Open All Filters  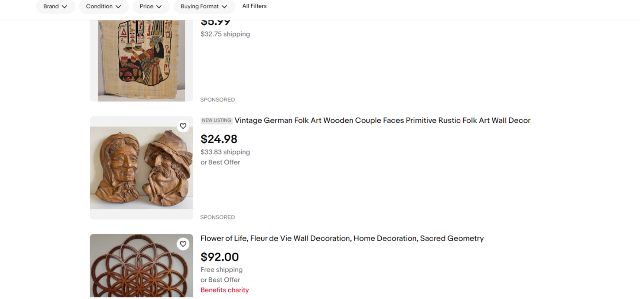pos(254,6)
